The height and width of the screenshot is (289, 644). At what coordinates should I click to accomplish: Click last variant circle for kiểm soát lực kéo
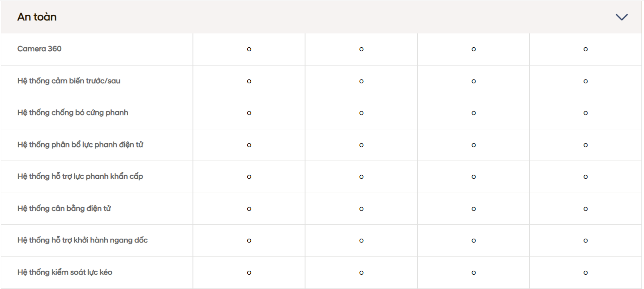(x=585, y=273)
